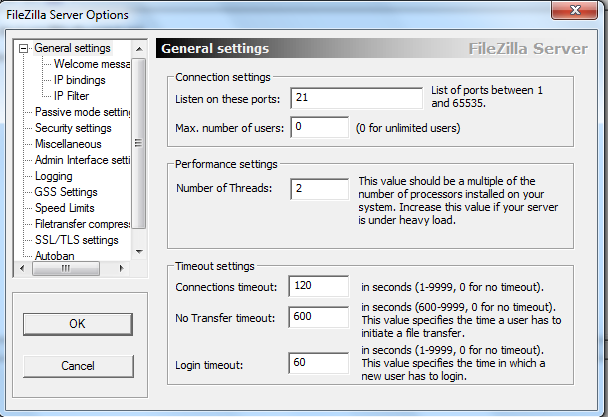Image resolution: width=608 pixels, height=417 pixels.
Task: Click the tree scroll-right arrow
Action: pos(121,268)
